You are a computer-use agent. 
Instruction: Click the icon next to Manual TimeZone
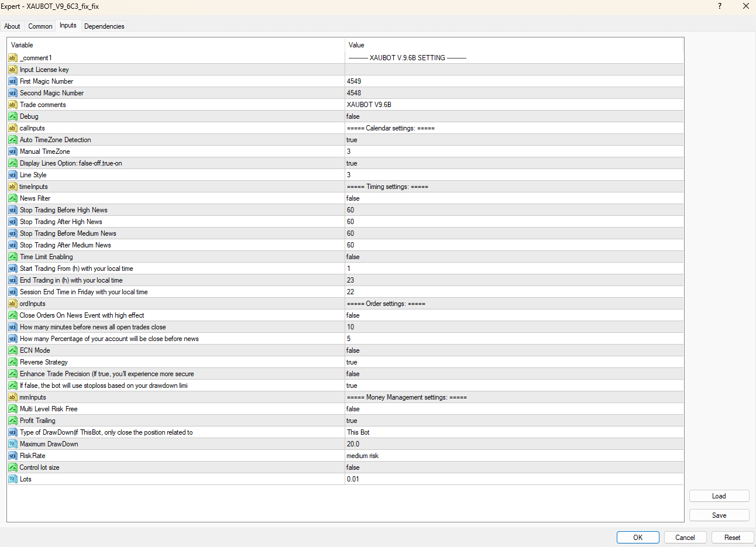[x=12, y=152]
